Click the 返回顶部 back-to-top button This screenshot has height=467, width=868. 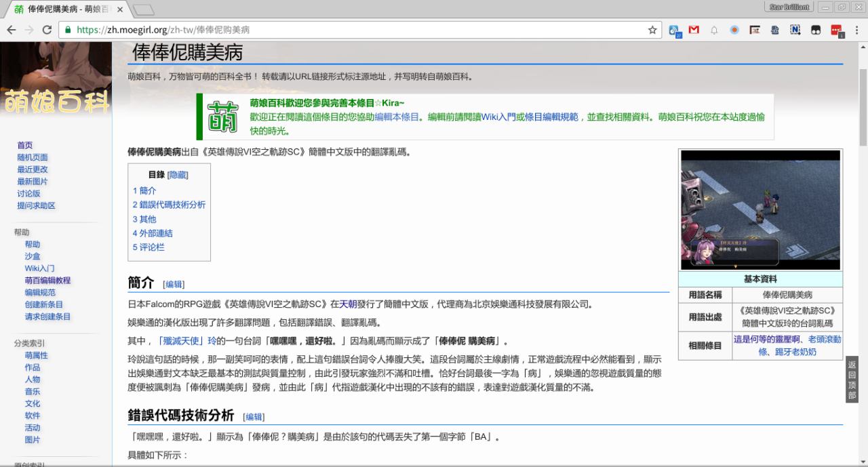click(852, 380)
